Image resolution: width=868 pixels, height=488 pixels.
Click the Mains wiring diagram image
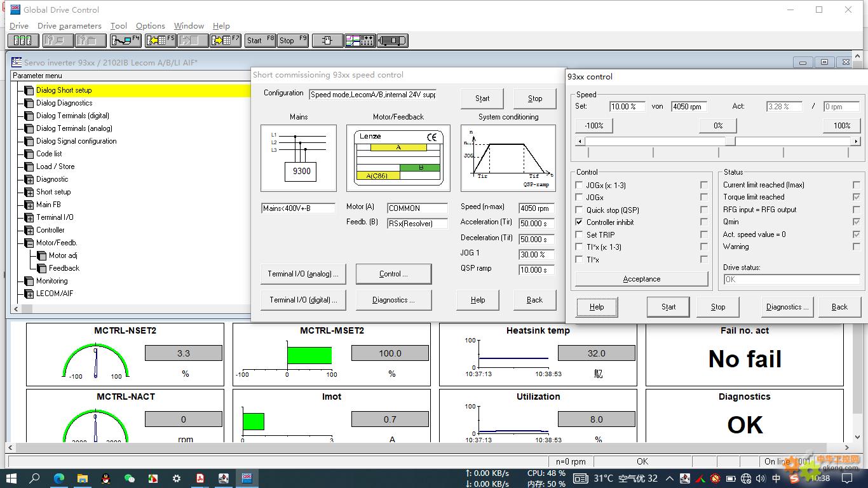coord(299,158)
